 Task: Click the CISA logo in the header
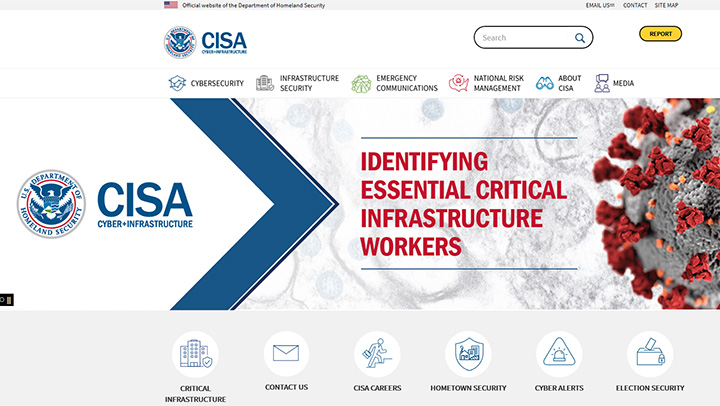click(205, 42)
